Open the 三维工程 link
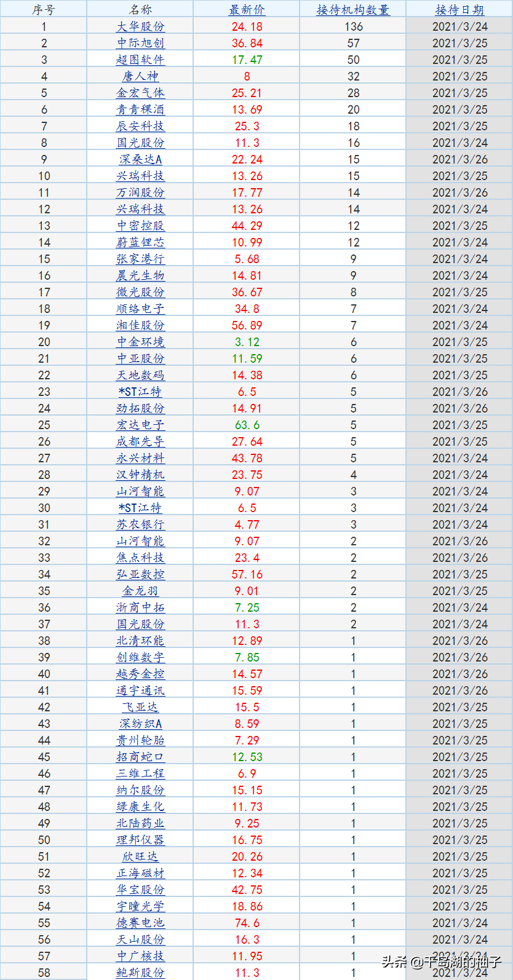 click(140, 773)
